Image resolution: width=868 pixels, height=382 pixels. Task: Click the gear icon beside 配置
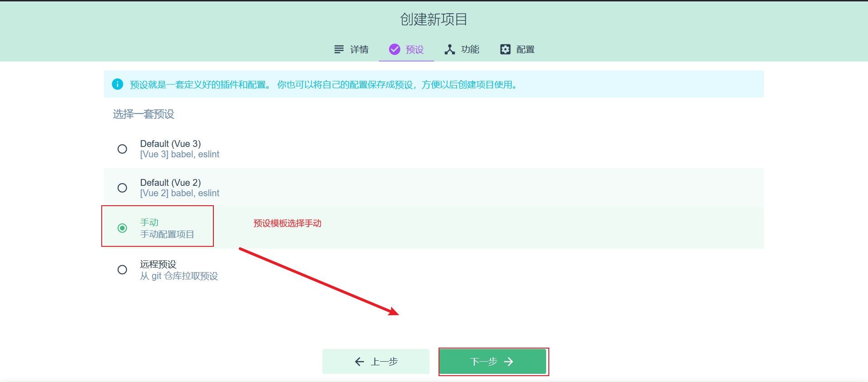pos(505,49)
